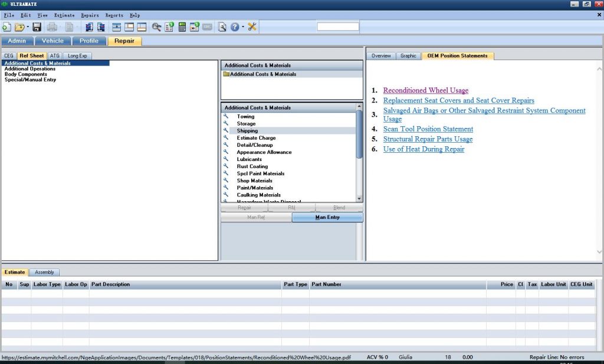
Task: Click the document with wrench icon
Action: tap(222, 27)
